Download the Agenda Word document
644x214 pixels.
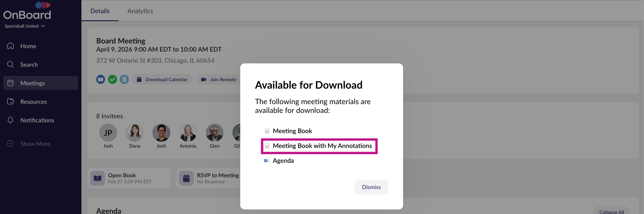pyautogui.click(x=283, y=161)
